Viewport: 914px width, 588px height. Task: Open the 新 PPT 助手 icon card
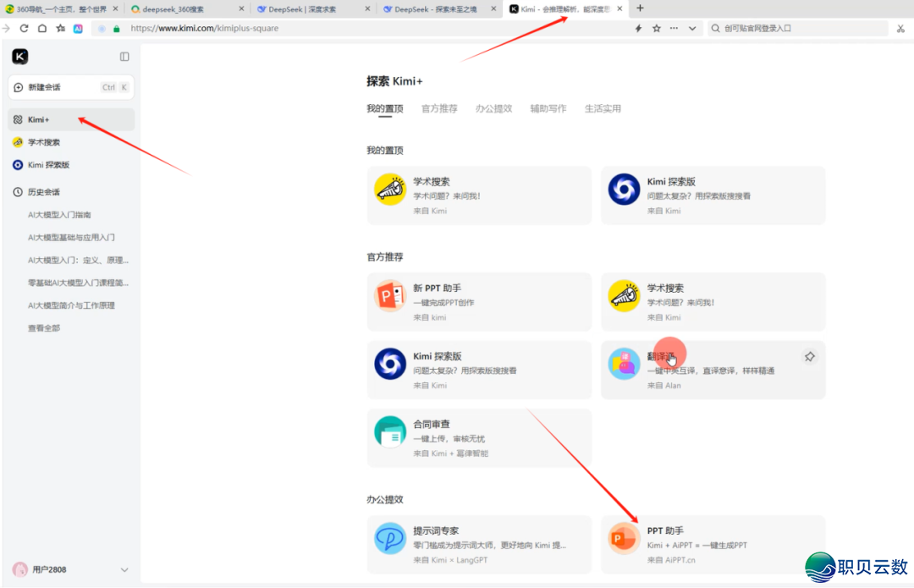point(390,295)
